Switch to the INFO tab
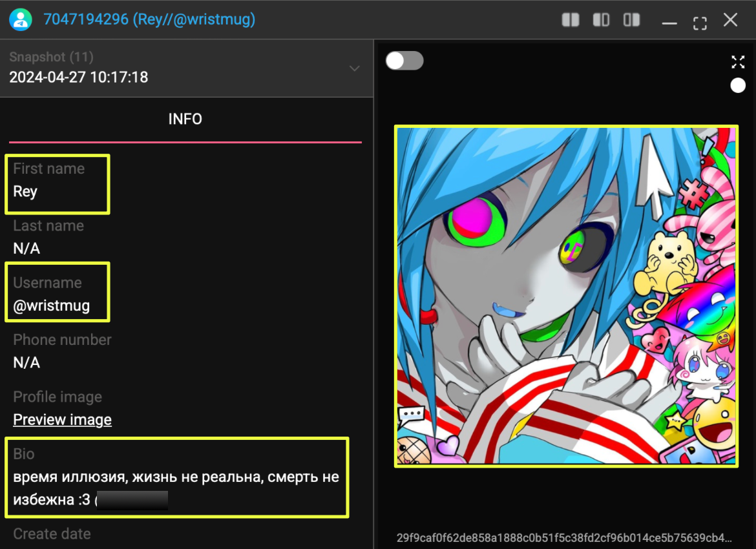Screen dimensions: 756x549 pyautogui.click(x=185, y=119)
